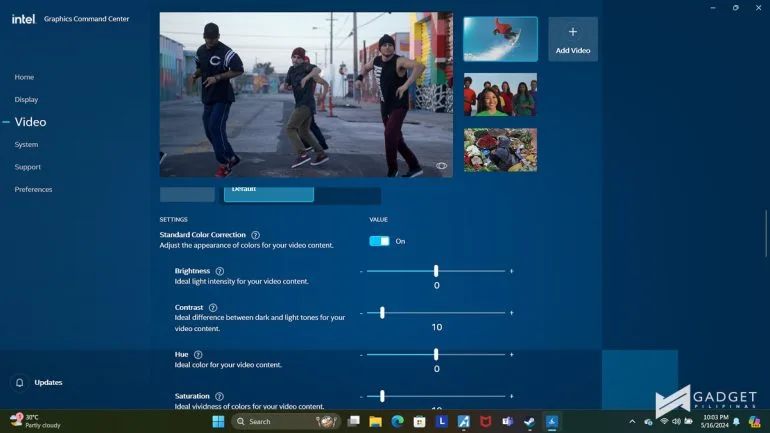Click the Brightness slider handle
The height and width of the screenshot is (433, 770).
(436, 271)
